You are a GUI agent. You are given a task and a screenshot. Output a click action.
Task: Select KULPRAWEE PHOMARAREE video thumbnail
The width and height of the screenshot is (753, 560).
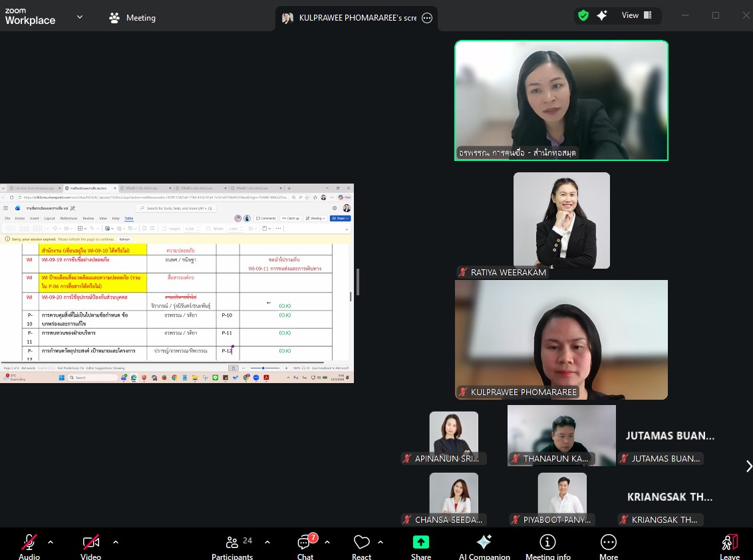561,339
